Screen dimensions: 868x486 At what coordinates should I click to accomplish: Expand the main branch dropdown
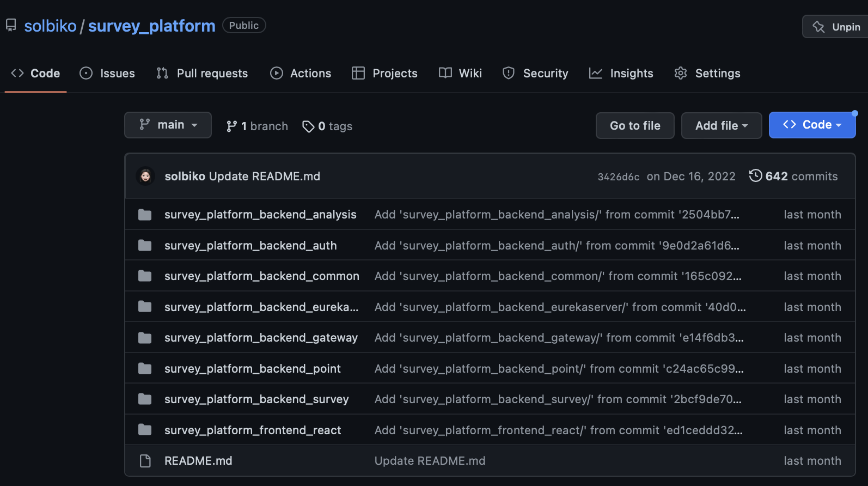pos(168,125)
